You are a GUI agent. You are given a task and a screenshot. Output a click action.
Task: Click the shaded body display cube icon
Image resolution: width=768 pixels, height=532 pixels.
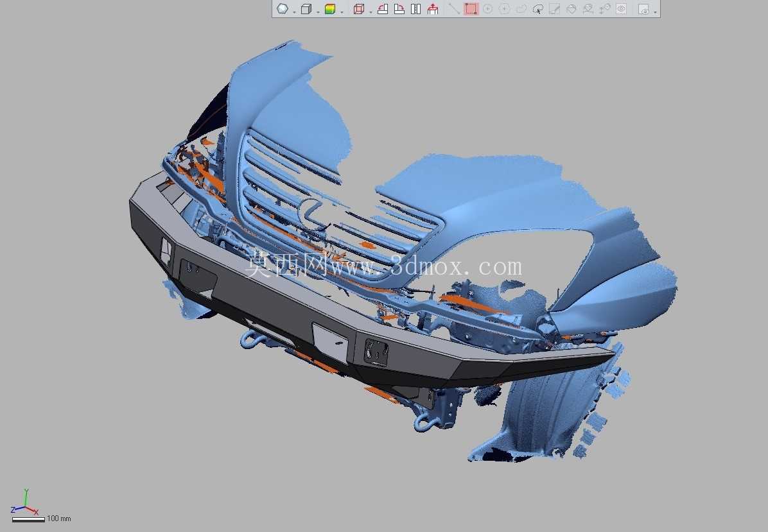coord(306,9)
